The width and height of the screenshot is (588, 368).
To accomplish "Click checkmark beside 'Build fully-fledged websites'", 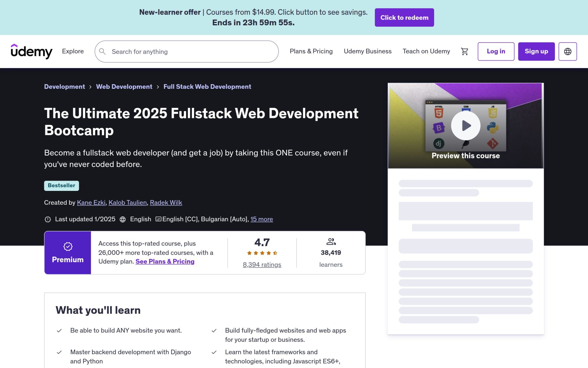I will [x=214, y=331].
